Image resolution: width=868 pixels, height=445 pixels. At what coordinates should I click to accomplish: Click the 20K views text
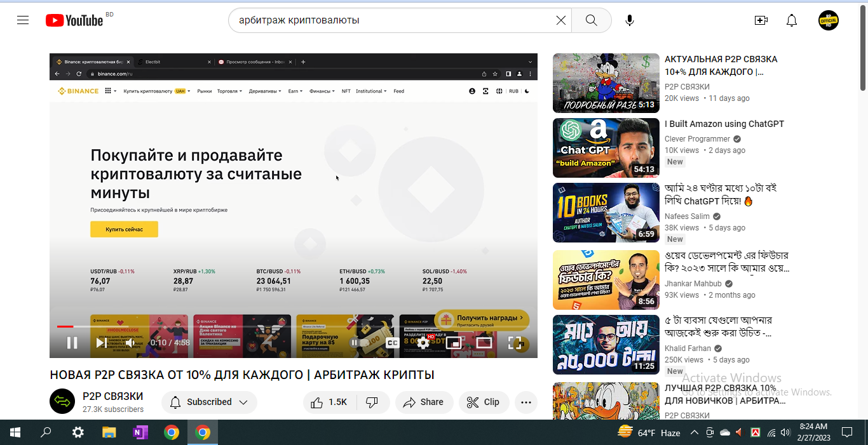tap(682, 98)
